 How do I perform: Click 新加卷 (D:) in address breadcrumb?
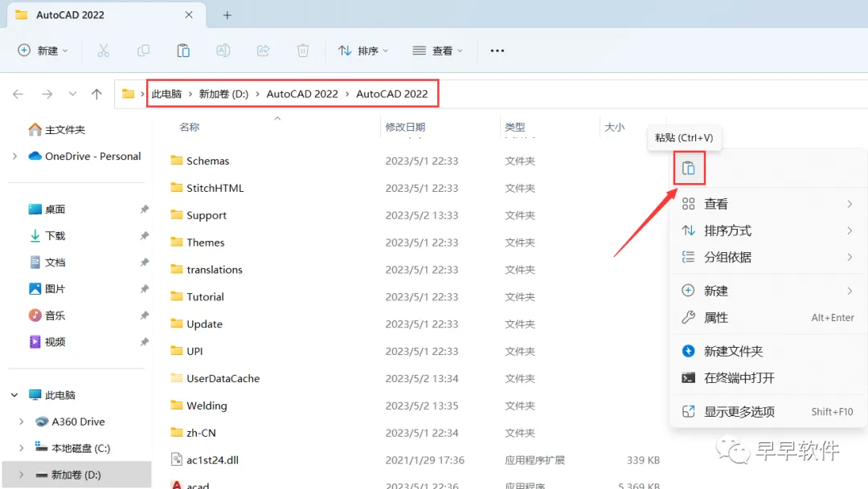click(223, 94)
